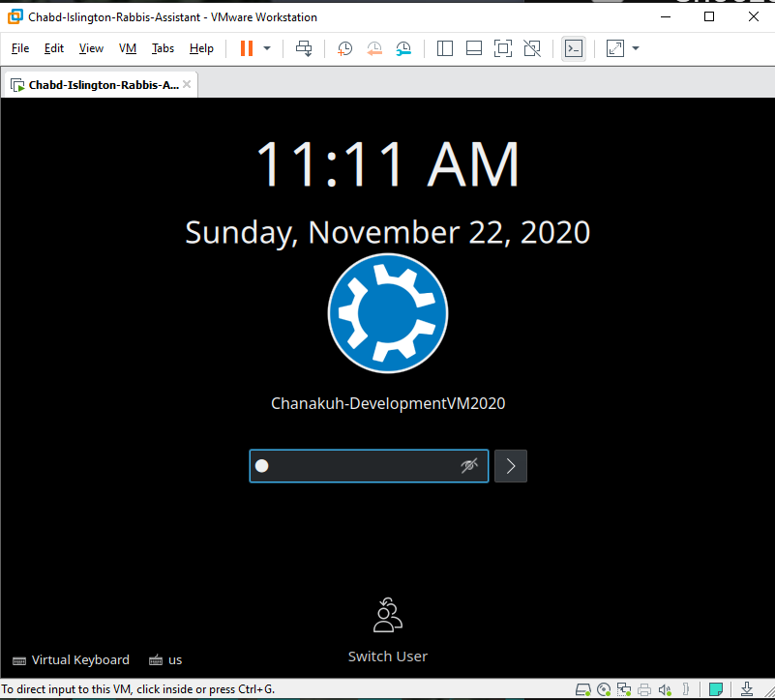Switch to Unity mode
This screenshot has height=700, width=775.
pyautogui.click(x=532, y=48)
